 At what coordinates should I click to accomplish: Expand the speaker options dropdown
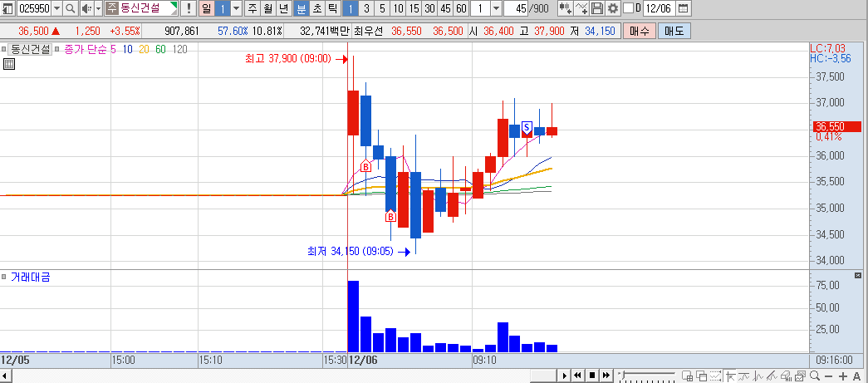(99, 7)
